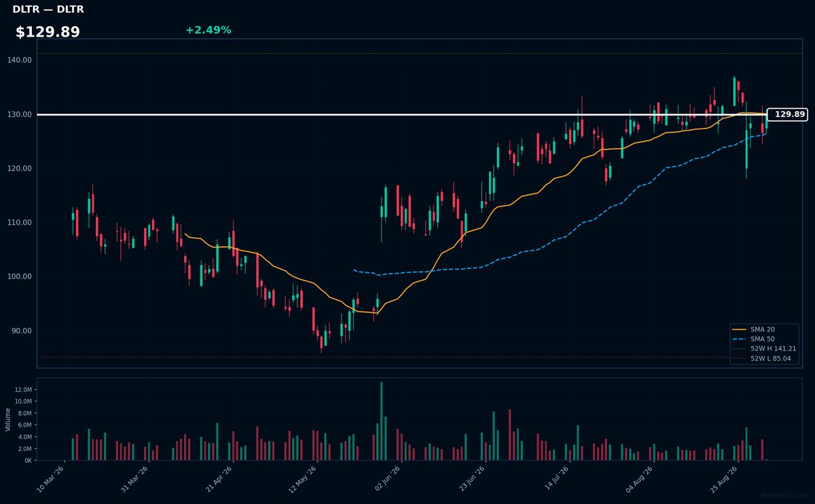The height and width of the screenshot is (504, 815).
Task: Click the 140.00 price axis label
Action: [20, 60]
